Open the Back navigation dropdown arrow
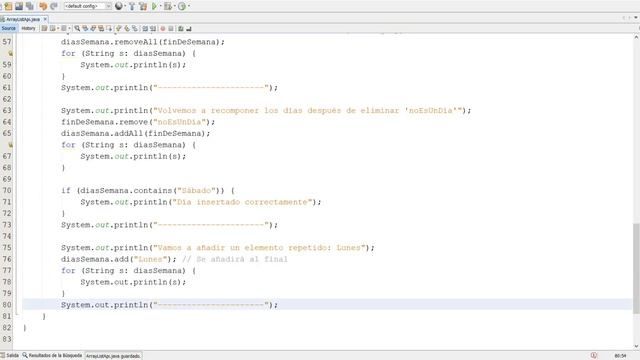This screenshot has width=640, height=360. [x=58, y=28]
